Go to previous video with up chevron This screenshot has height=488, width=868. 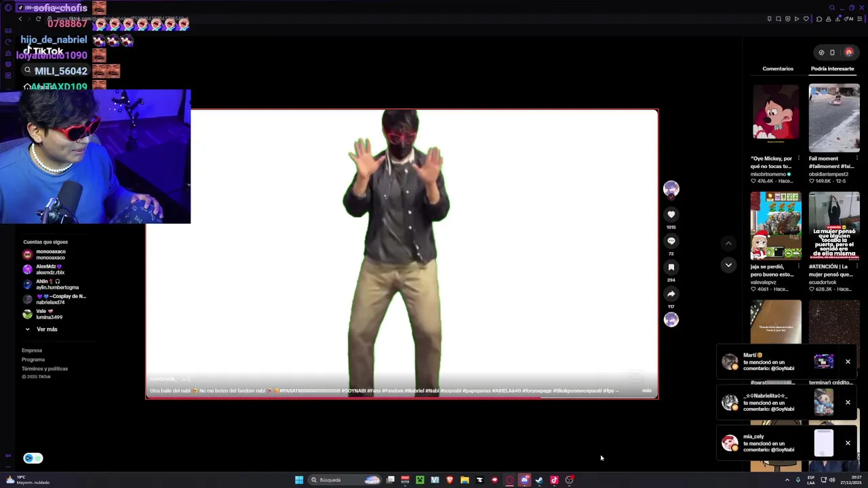728,243
